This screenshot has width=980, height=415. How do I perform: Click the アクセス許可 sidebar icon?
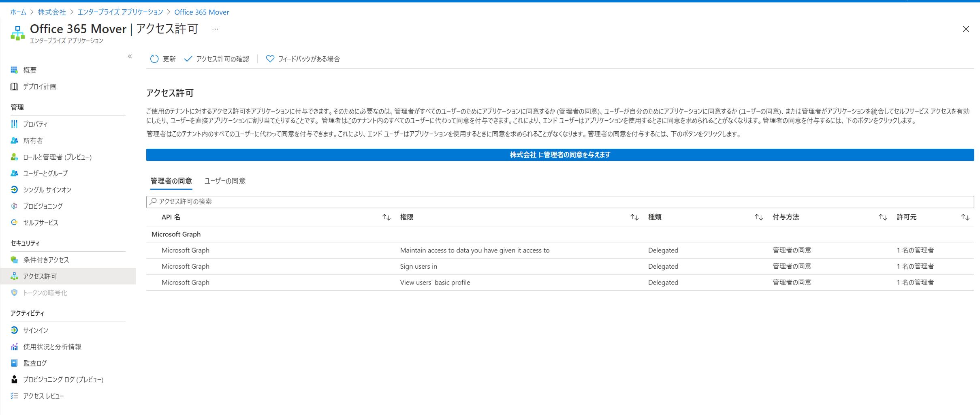[x=14, y=276]
